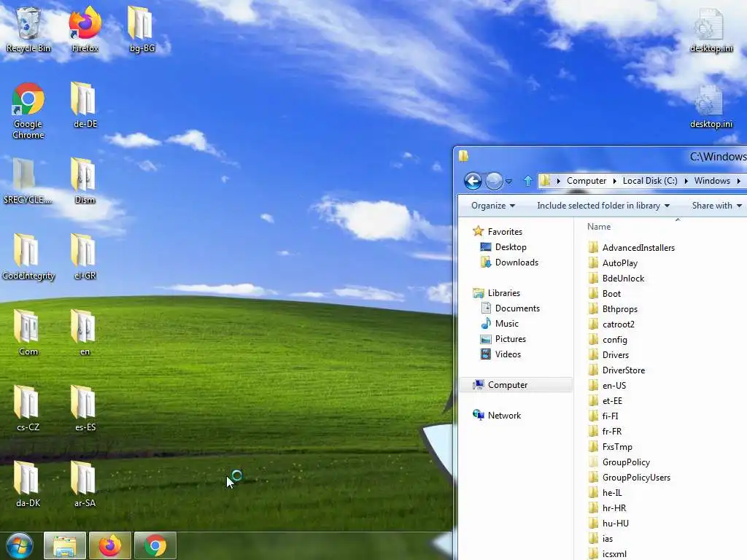Select the Boot folder
Image resolution: width=747 pixels, height=560 pixels.
click(605, 293)
